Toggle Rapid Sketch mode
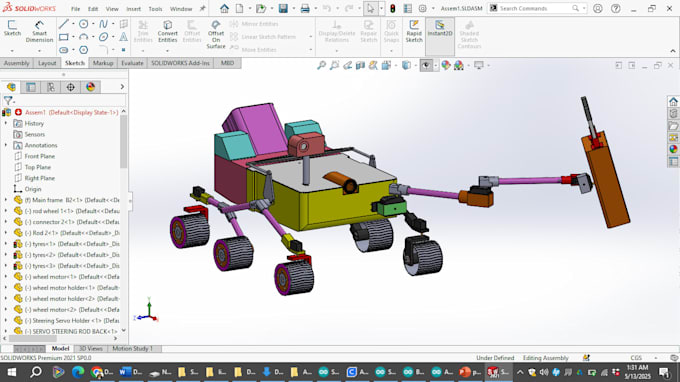The height and width of the screenshot is (382, 680). coord(414,31)
